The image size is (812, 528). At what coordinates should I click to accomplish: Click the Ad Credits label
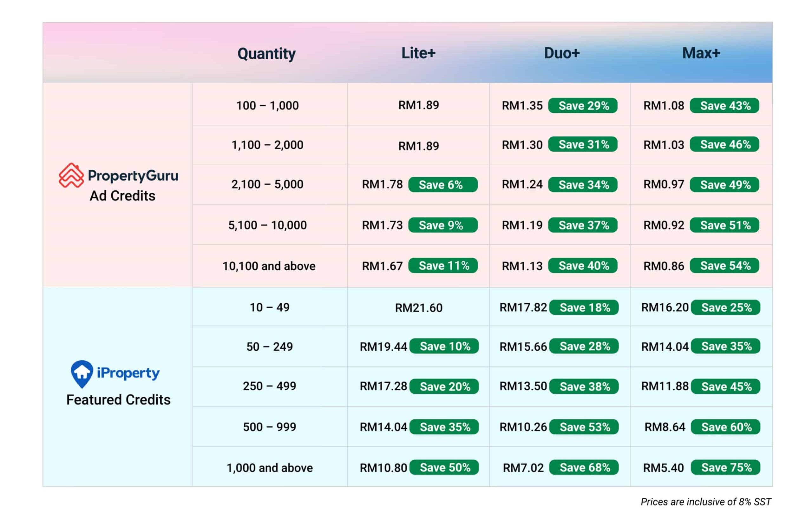click(122, 195)
